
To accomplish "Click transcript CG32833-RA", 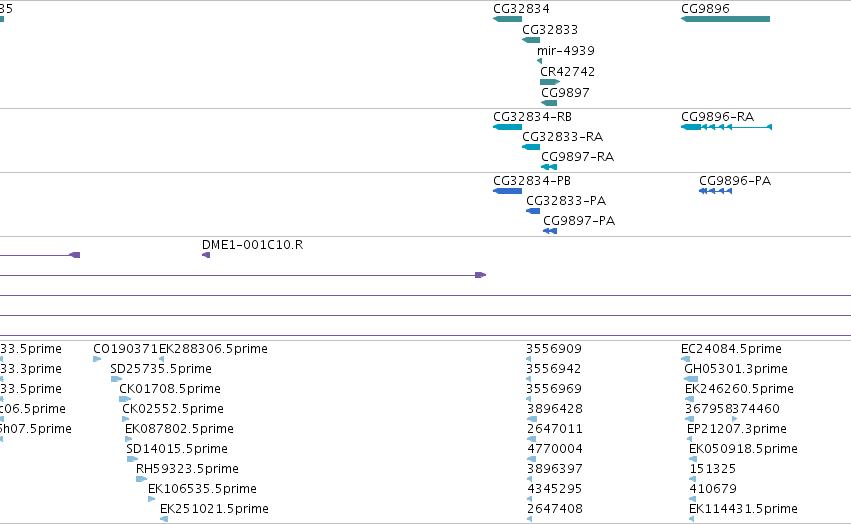I will 562,137.
